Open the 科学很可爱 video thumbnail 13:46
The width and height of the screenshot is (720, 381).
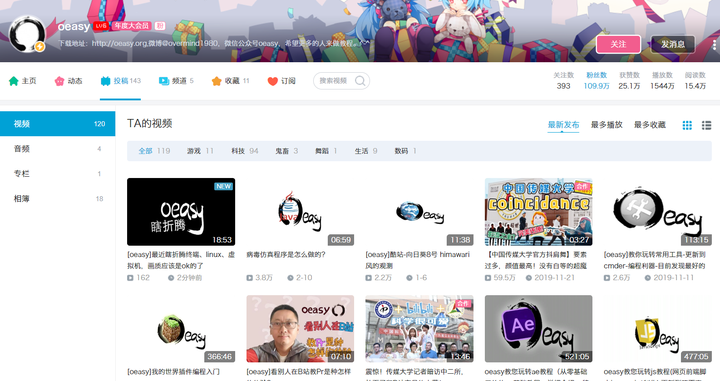pyautogui.click(x=419, y=329)
